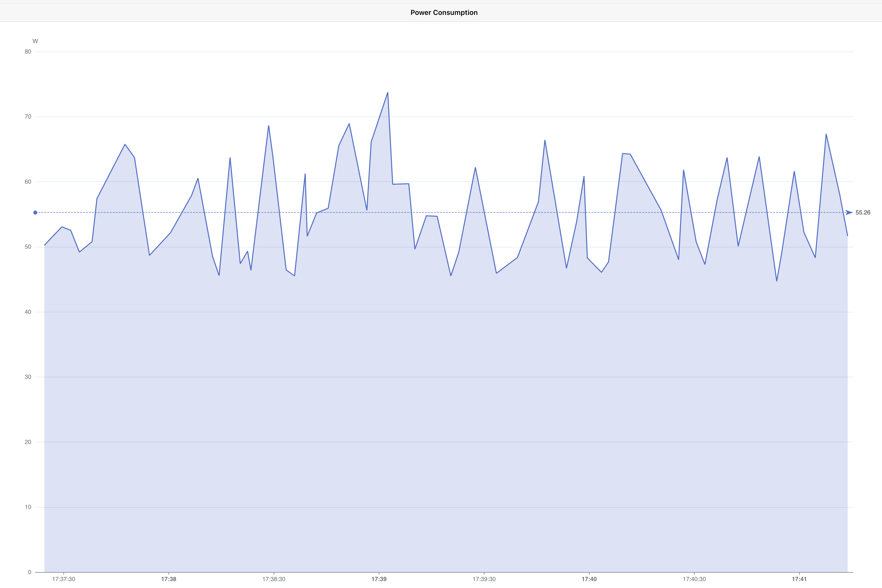Click the highest peak just after 17:39

click(388, 93)
